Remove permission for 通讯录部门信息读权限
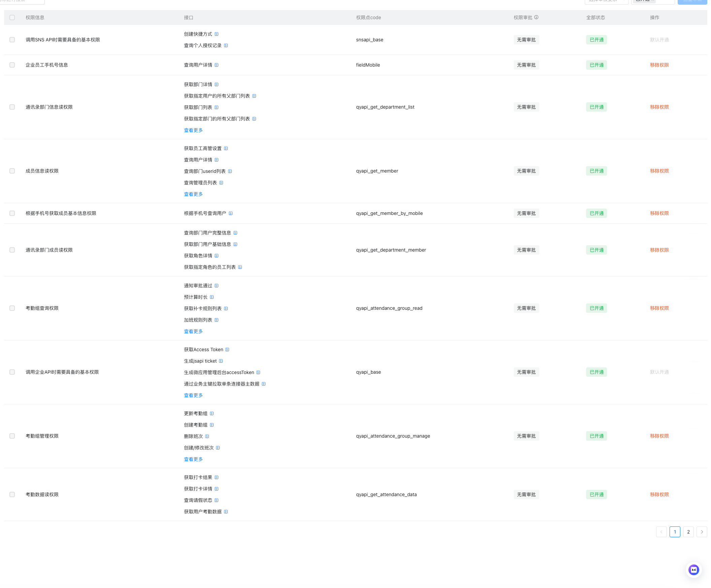This screenshot has width=711, height=588. click(x=659, y=107)
